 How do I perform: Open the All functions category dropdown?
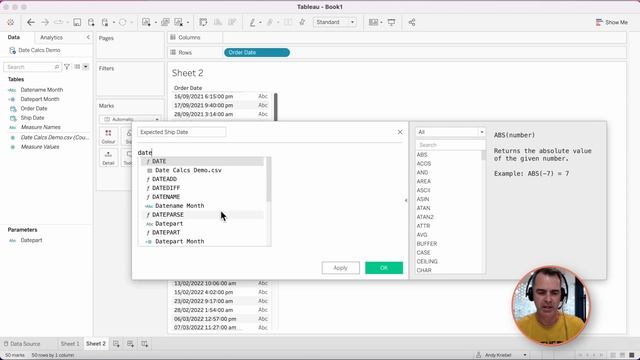[450, 132]
